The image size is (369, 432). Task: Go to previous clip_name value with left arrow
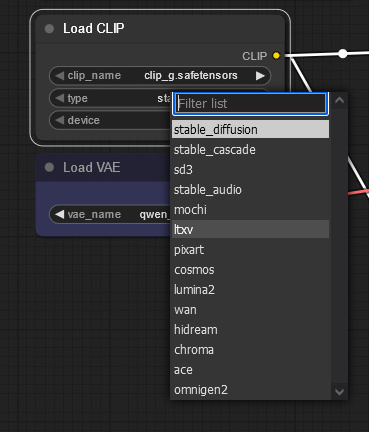59,76
